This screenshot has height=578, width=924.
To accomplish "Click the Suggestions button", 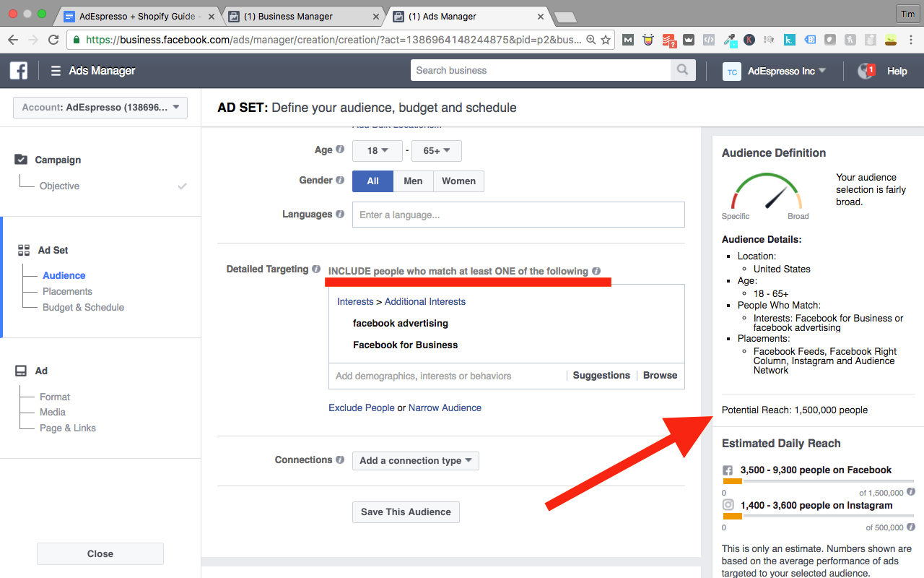I will pyautogui.click(x=601, y=376).
